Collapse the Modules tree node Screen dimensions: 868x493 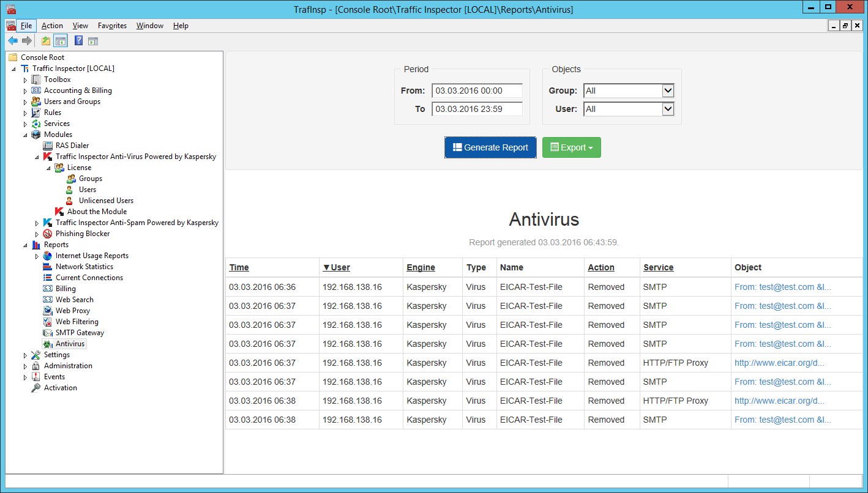pos(25,135)
